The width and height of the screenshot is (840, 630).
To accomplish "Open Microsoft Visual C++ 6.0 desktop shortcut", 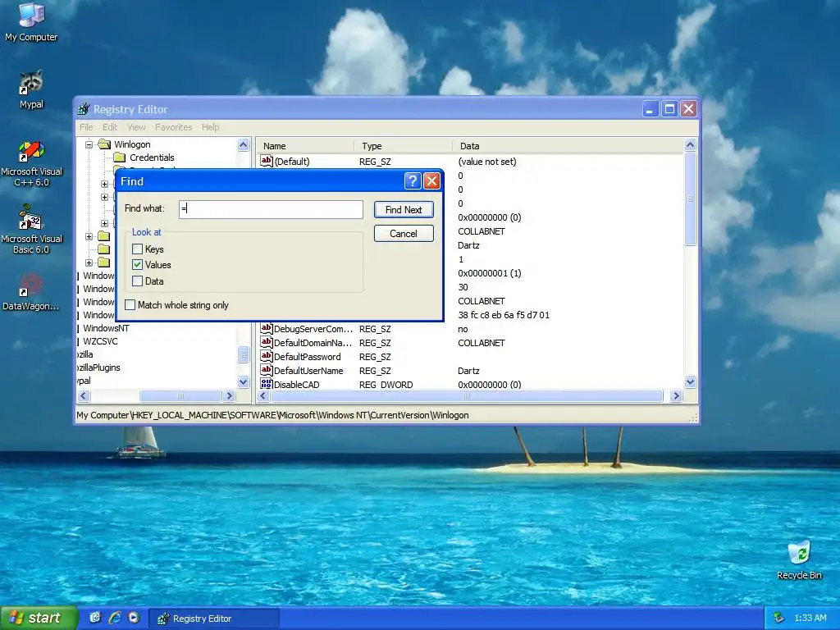I will (31, 164).
